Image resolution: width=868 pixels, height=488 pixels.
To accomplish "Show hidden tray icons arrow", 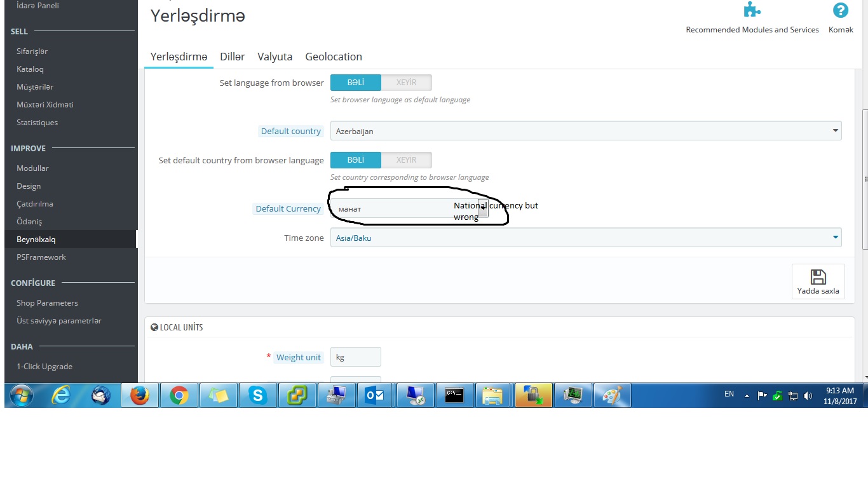I will (747, 395).
